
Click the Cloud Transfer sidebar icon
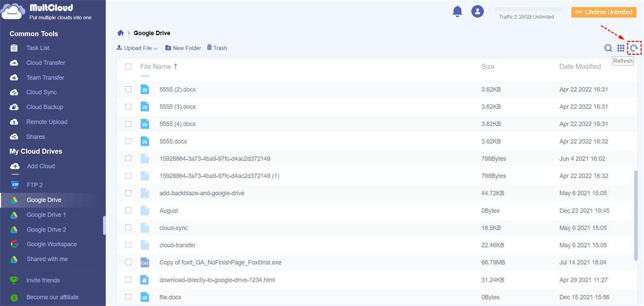14,63
